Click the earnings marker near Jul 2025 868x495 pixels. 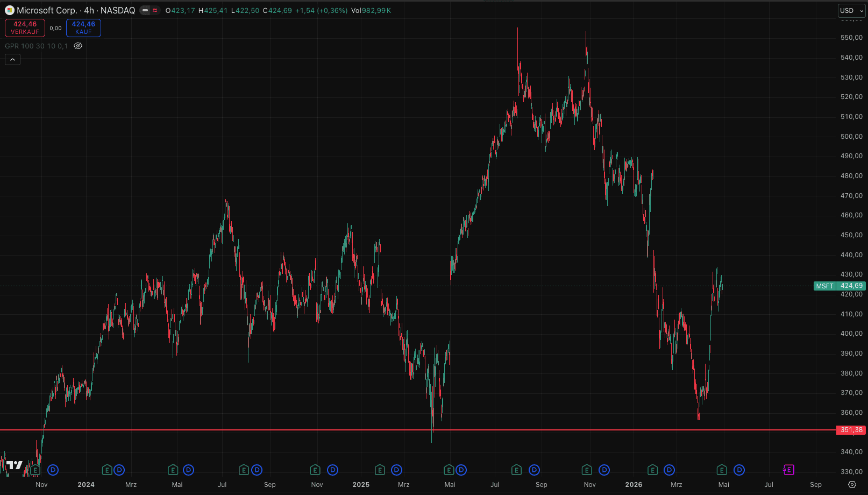point(516,470)
